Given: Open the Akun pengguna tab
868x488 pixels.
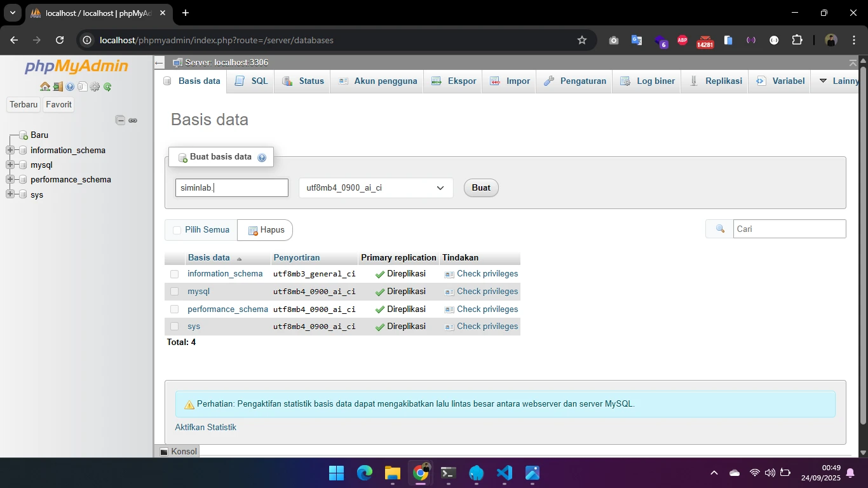Looking at the screenshot, I should point(377,81).
